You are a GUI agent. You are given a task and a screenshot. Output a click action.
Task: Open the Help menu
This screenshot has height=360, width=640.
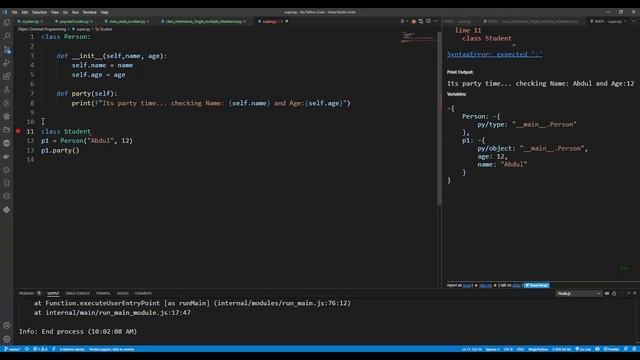pyautogui.click(x=104, y=12)
